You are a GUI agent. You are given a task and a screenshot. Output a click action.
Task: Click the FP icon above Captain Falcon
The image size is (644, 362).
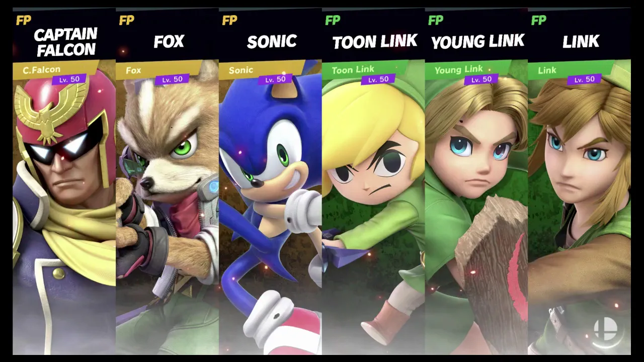point(24,20)
